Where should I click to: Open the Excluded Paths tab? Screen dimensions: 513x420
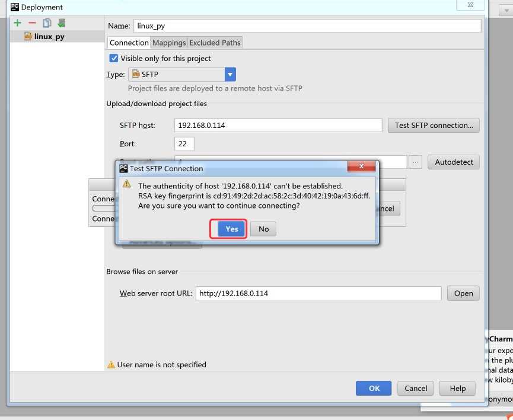tap(215, 43)
